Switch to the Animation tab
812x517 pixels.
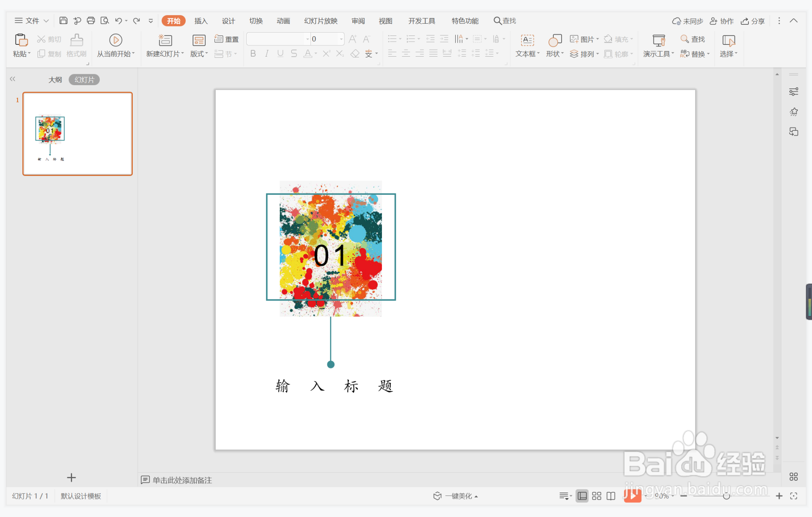pos(283,21)
